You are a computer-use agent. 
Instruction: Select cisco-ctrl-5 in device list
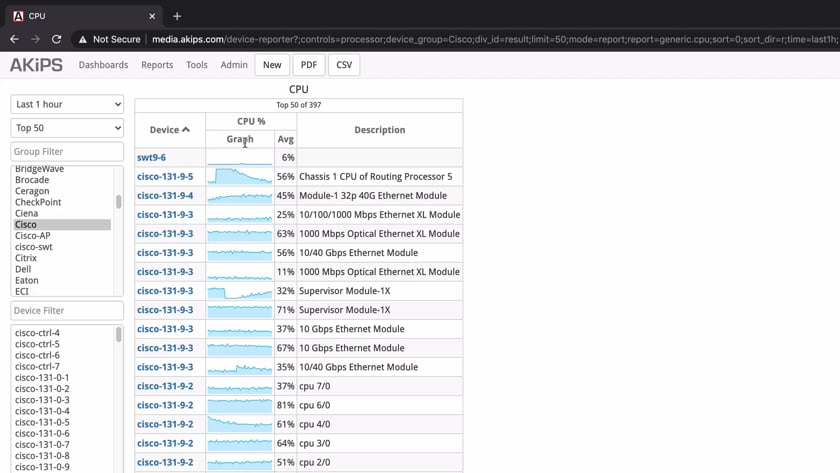(x=38, y=344)
